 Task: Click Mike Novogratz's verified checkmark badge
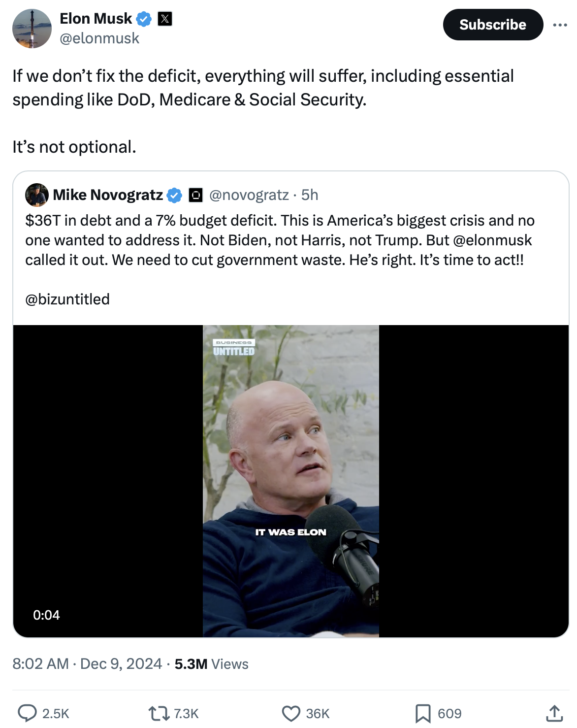pos(174,195)
